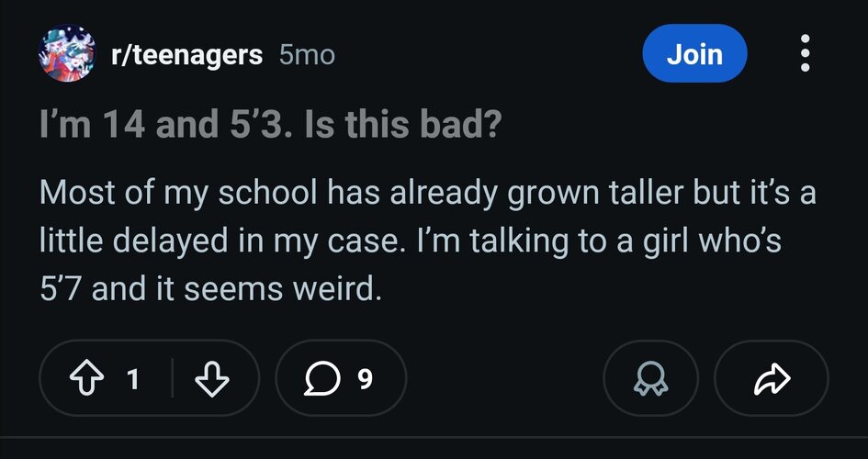Click the 5mo post timestamp

coord(307,55)
